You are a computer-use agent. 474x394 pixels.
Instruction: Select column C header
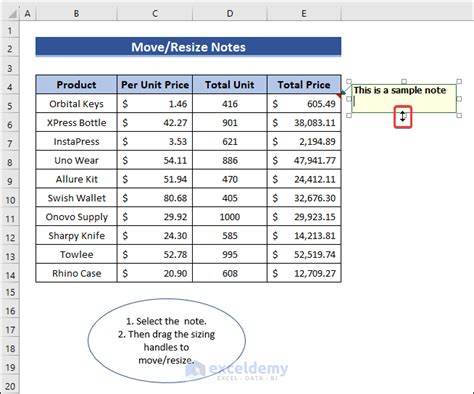pyautogui.click(x=155, y=14)
